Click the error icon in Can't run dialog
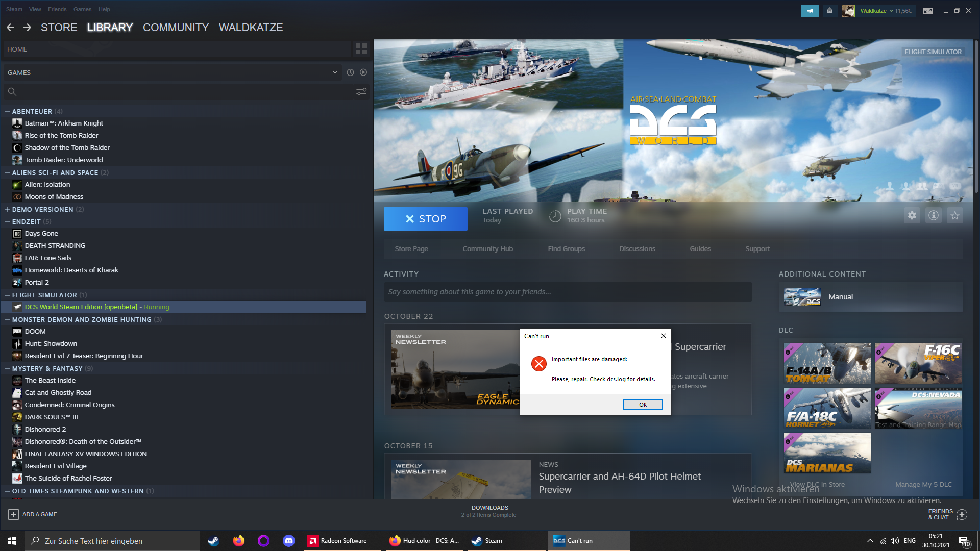 point(539,364)
